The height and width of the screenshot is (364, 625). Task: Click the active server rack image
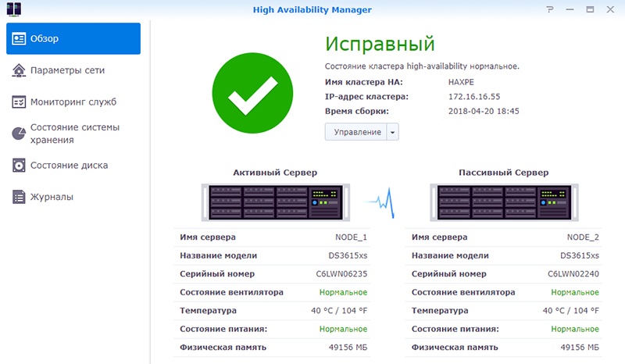click(276, 202)
